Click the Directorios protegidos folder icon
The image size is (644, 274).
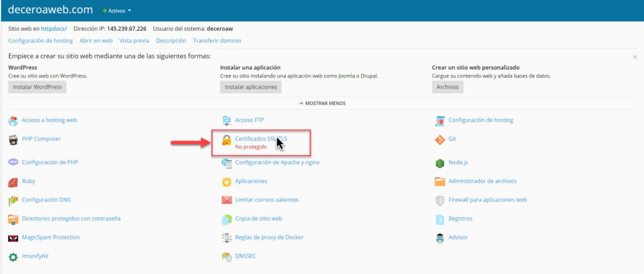click(13, 219)
